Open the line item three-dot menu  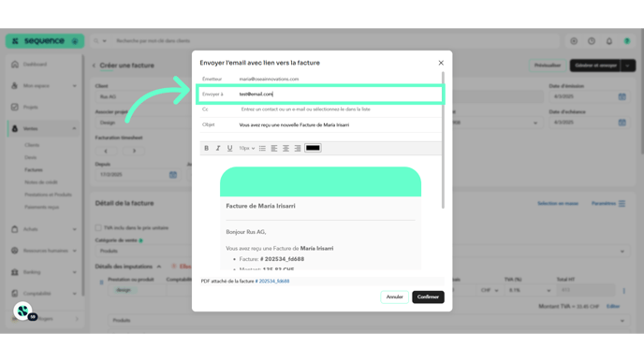[x=623, y=291]
